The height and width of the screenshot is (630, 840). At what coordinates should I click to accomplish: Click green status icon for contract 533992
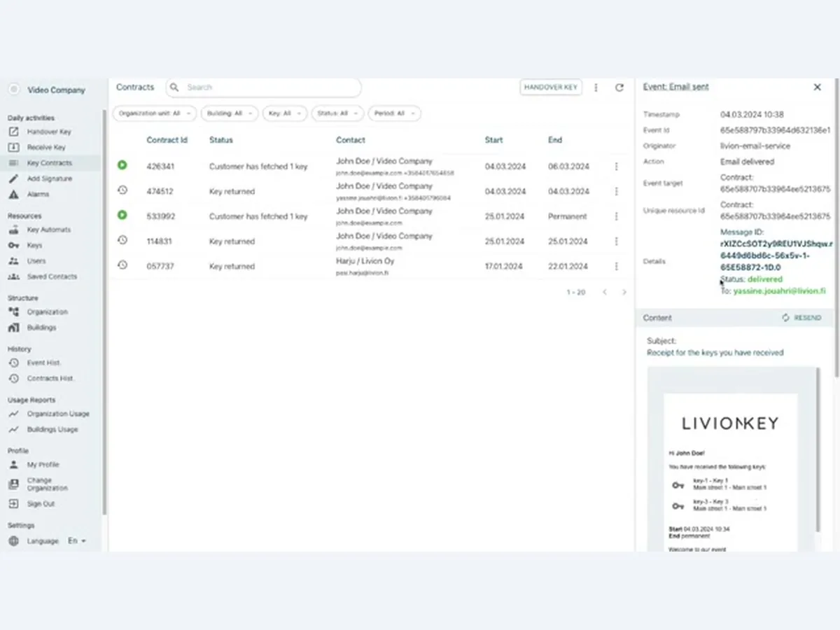click(x=122, y=215)
